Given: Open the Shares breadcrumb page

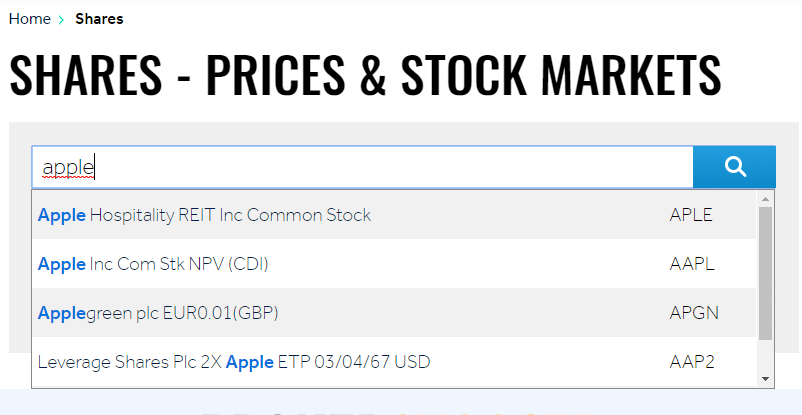Looking at the screenshot, I should click(99, 19).
